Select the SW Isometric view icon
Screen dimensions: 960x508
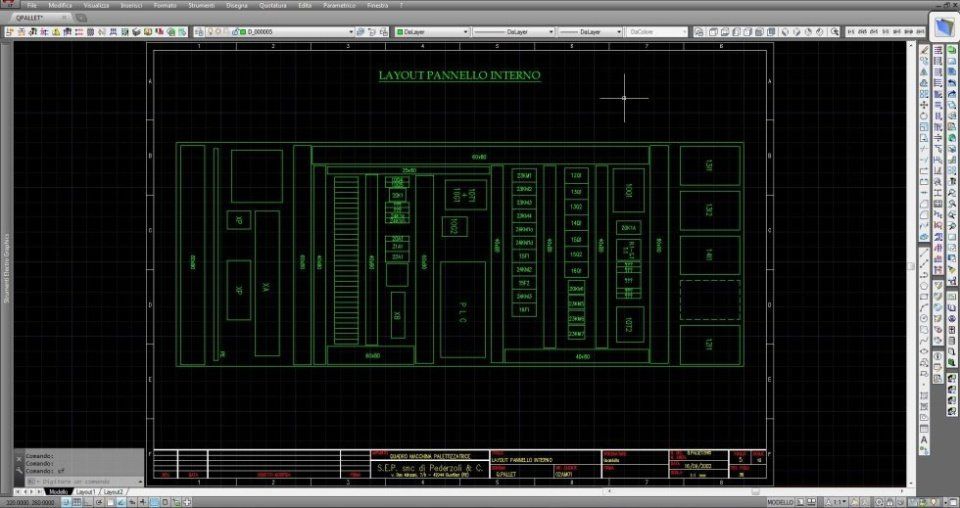[x=784, y=32]
